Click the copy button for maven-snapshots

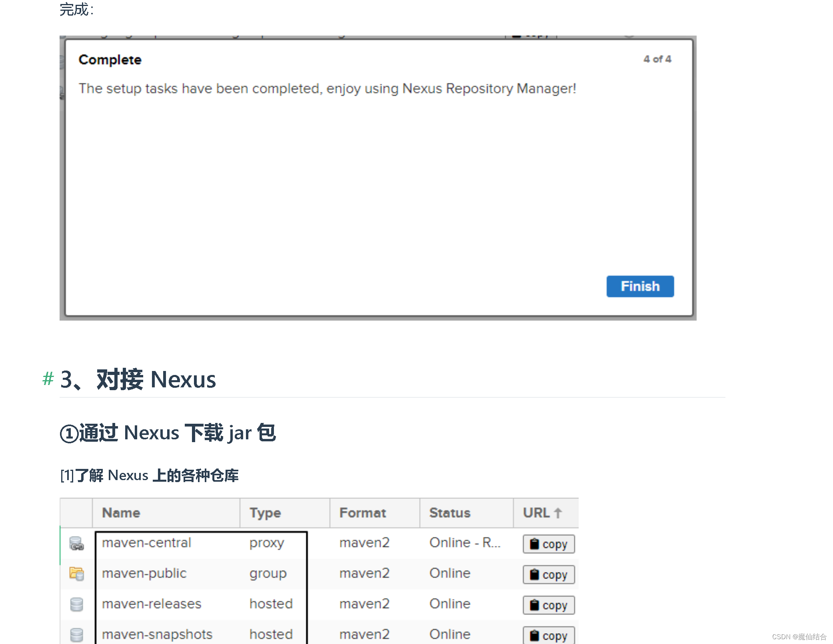tap(549, 635)
